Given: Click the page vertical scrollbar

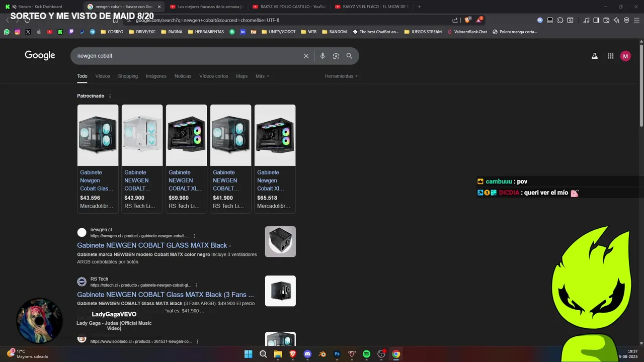Looking at the screenshot, I should [641, 85].
